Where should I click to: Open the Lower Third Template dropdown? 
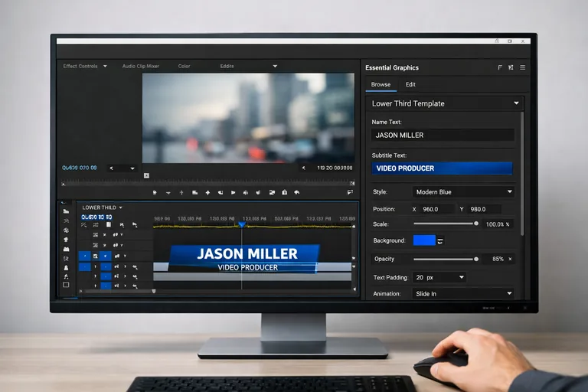(444, 103)
